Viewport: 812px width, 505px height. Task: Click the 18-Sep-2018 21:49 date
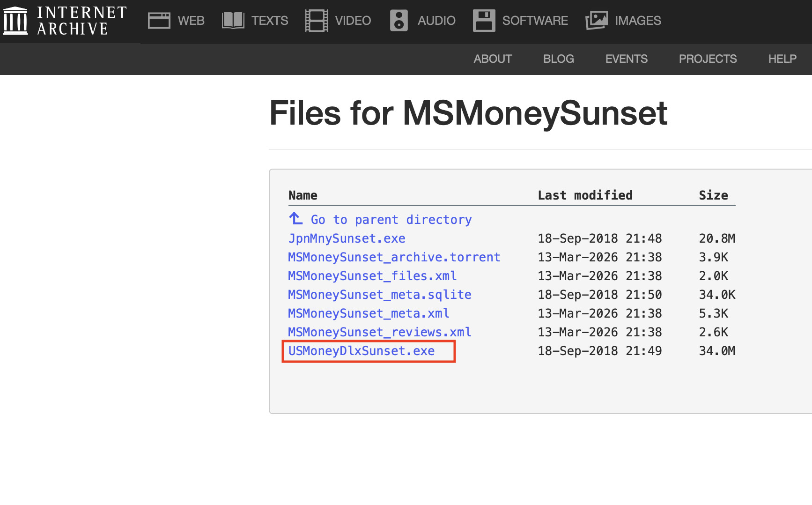pyautogui.click(x=600, y=351)
